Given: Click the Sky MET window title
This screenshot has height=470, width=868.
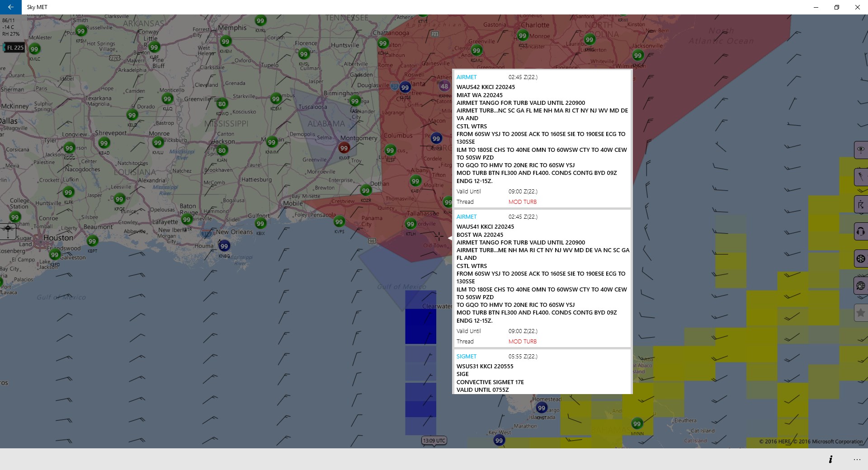Looking at the screenshot, I should point(37,7).
